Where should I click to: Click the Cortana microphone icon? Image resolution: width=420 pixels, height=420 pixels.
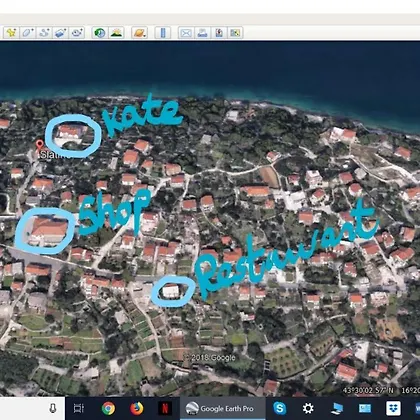click(53, 408)
